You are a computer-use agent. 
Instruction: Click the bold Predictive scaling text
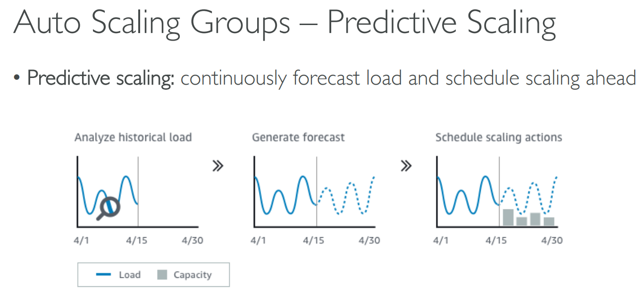tap(100, 78)
